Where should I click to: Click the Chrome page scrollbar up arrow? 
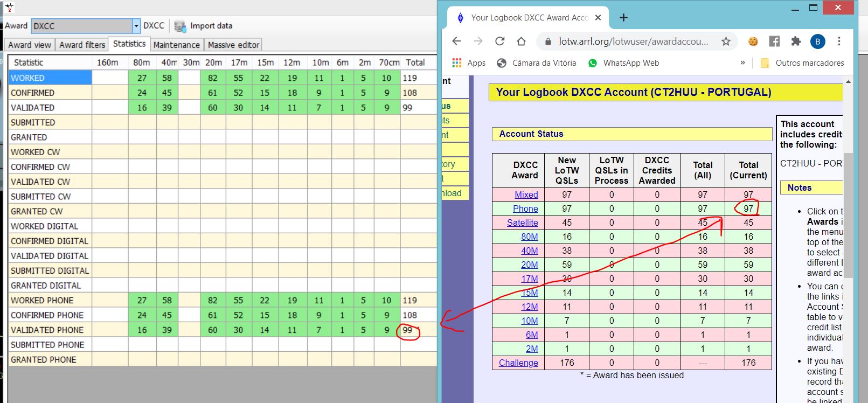(848, 81)
